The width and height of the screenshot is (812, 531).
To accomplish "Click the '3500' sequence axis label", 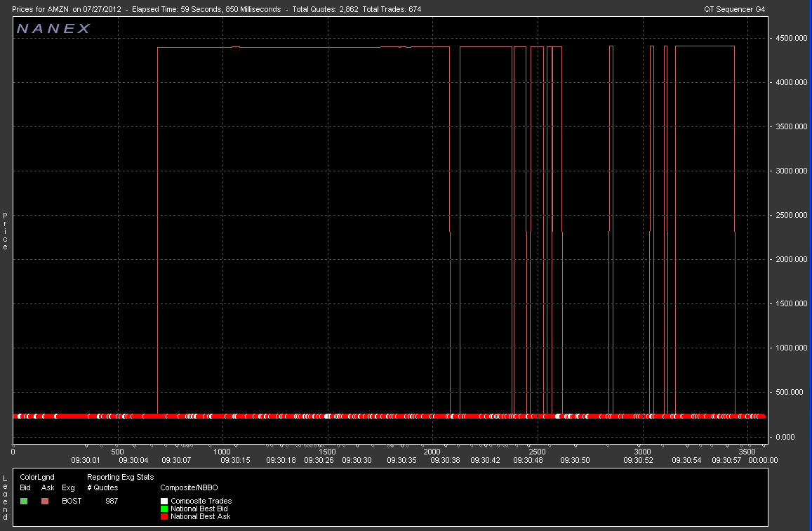I will [x=747, y=452].
